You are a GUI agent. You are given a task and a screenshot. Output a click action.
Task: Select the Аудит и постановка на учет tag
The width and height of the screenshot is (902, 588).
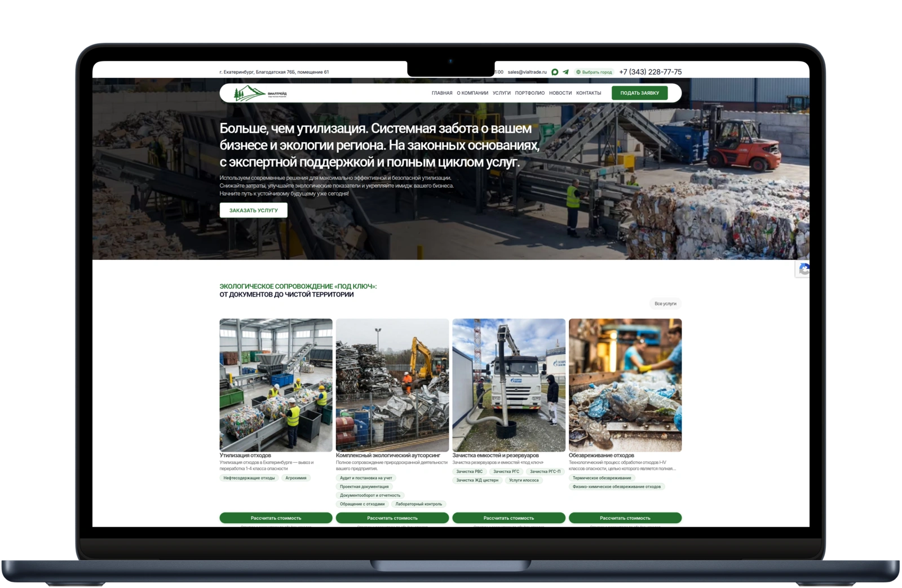point(366,478)
